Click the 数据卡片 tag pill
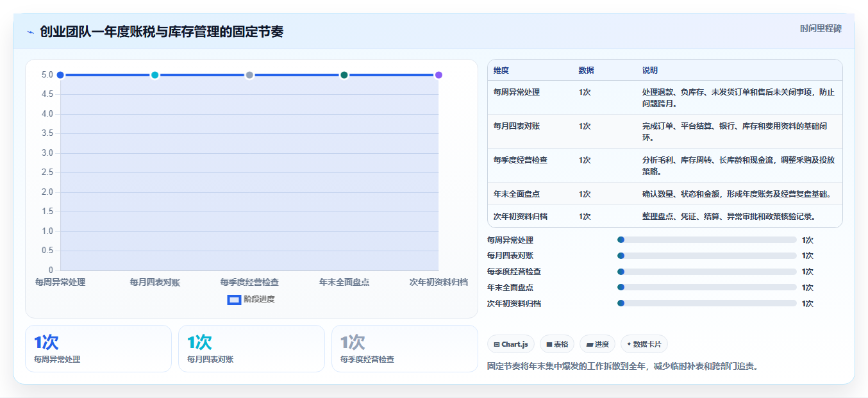The height and width of the screenshot is (398, 868). [644, 344]
